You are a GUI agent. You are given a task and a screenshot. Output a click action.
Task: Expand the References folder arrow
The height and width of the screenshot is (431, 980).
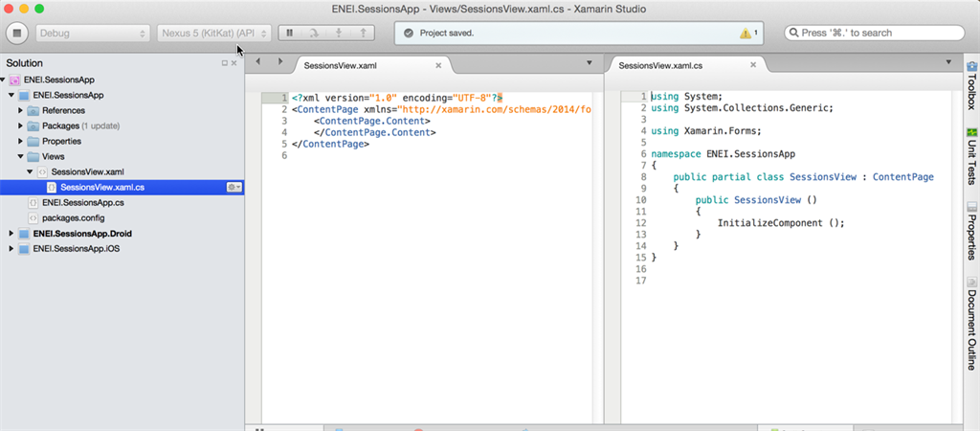point(21,111)
